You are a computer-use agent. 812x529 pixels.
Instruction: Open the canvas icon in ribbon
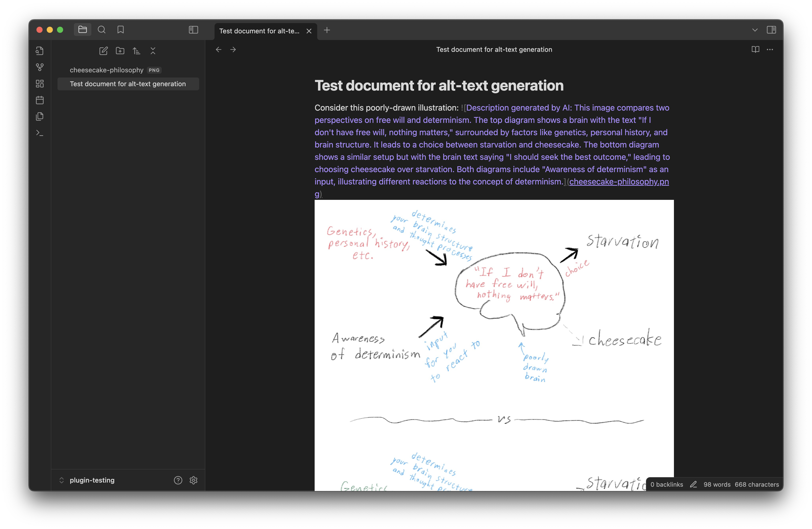point(40,84)
